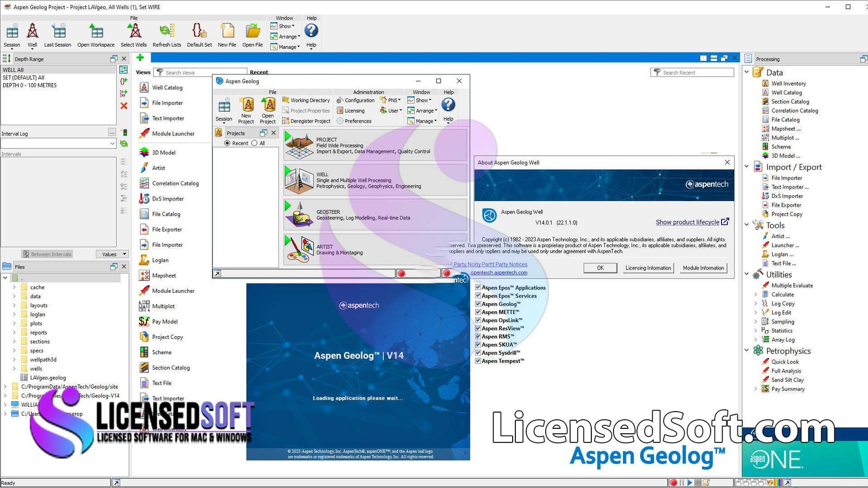The width and height of the screenshot is (868, 488).
Task: Select WELL All row in Depth Range
Action: tap(59, 70)
